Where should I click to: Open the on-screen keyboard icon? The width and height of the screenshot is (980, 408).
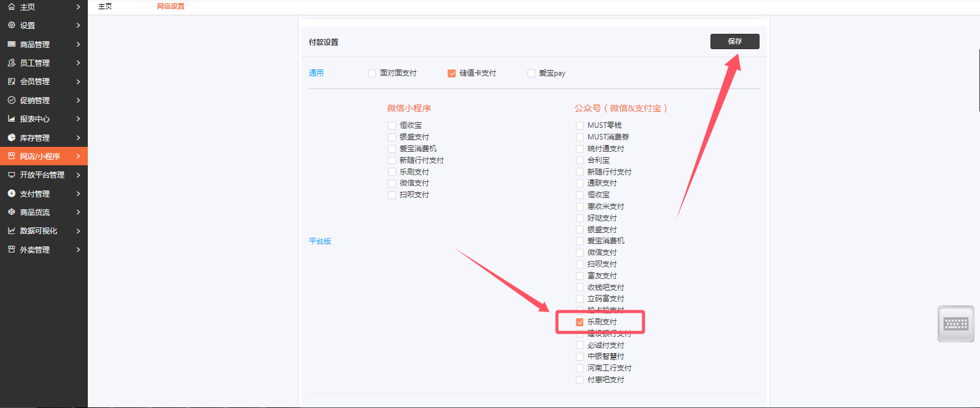point(955,324)
